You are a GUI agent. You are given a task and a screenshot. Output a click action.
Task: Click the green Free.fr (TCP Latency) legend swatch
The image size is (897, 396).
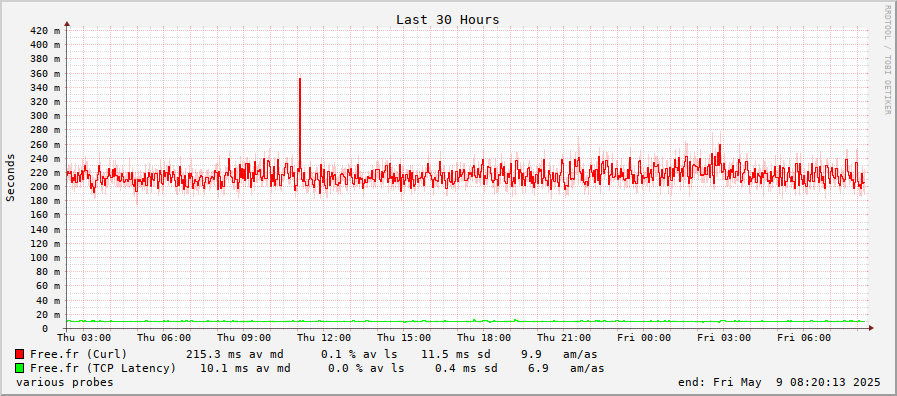pos(19,368)
